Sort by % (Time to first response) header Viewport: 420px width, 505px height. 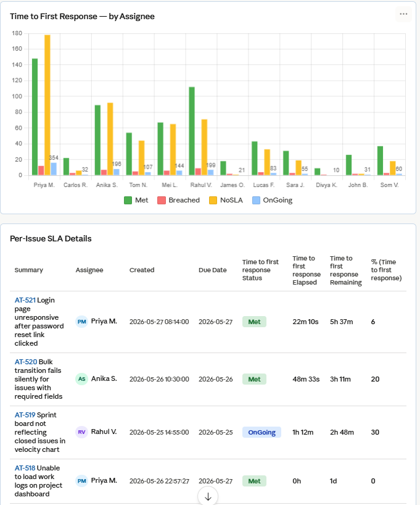[x=386, y=270]
